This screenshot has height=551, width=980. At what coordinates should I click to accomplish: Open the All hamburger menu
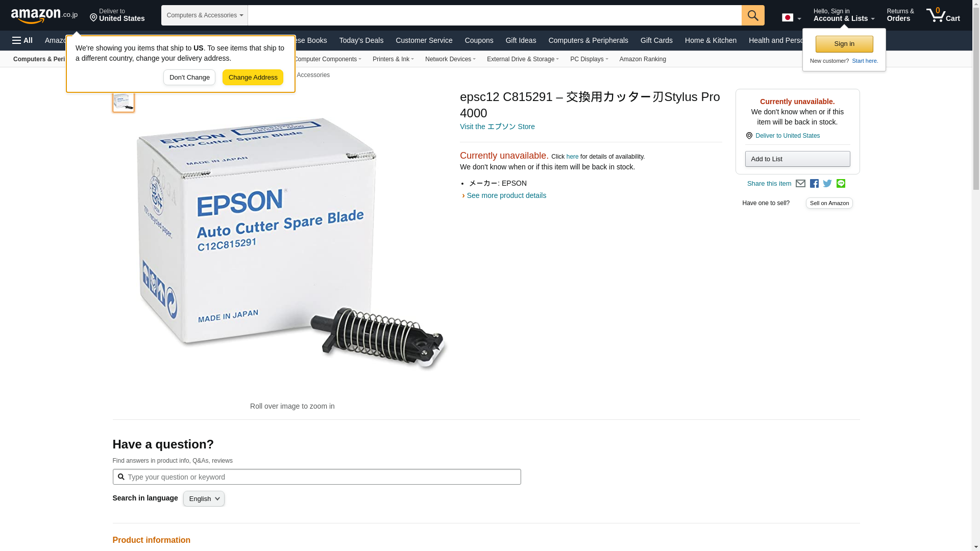click(22, 40)
